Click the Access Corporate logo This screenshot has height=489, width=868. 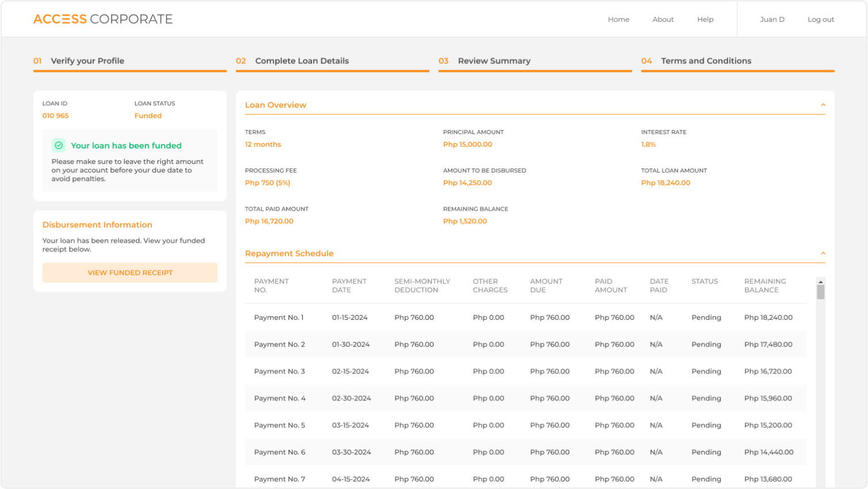pyautogui.click(x=103, y=19)
